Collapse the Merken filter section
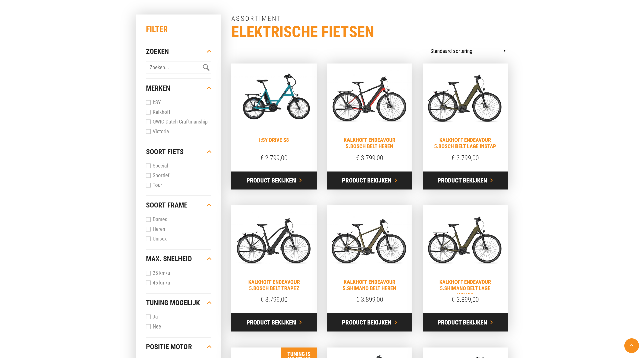Image resolution: width=644 pixels, height=358 pixels. (209, 88)
